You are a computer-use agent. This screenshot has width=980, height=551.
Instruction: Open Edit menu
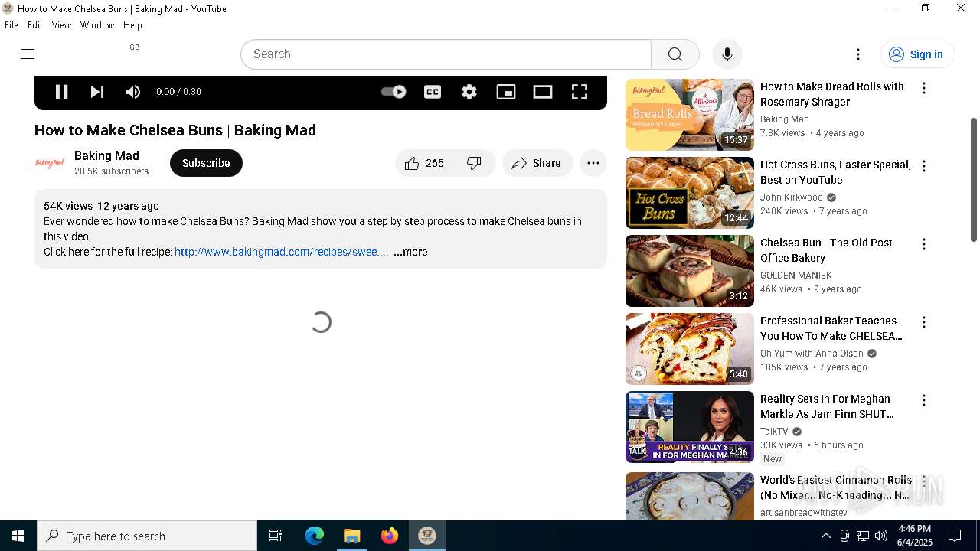35,25
